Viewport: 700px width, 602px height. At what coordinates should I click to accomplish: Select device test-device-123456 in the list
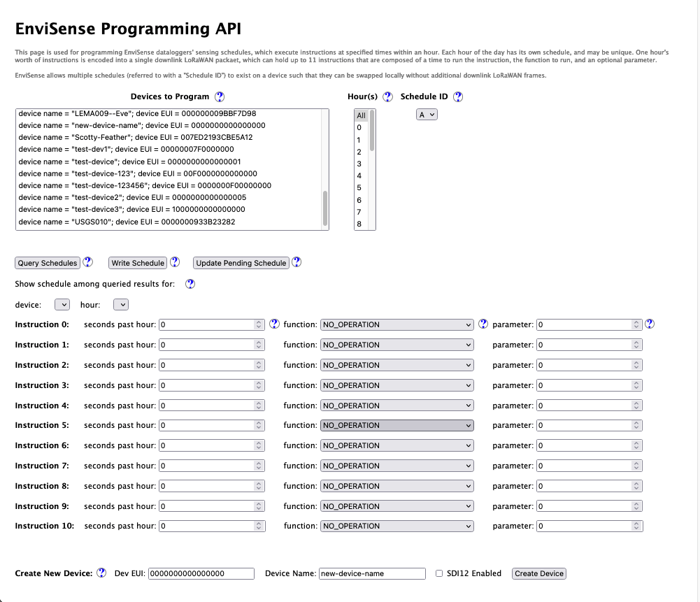169,186
